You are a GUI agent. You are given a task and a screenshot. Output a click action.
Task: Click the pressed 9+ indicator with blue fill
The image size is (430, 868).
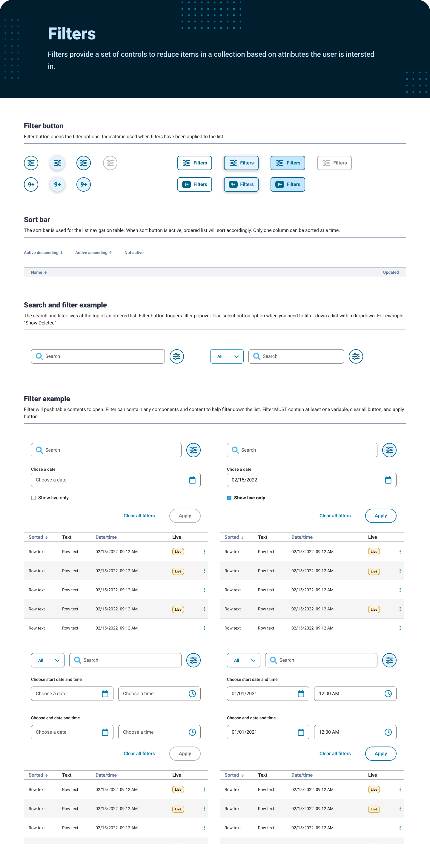[x=84, y=185]
